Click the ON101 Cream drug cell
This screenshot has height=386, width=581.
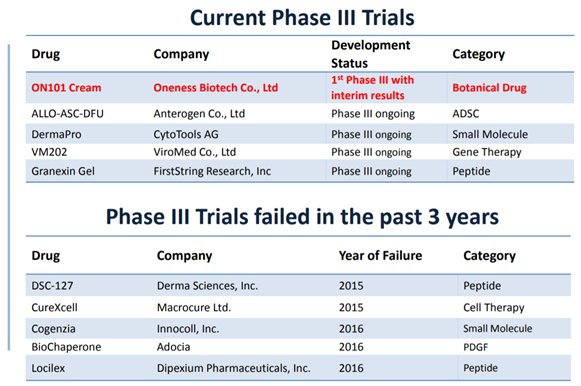coord(66,88)
